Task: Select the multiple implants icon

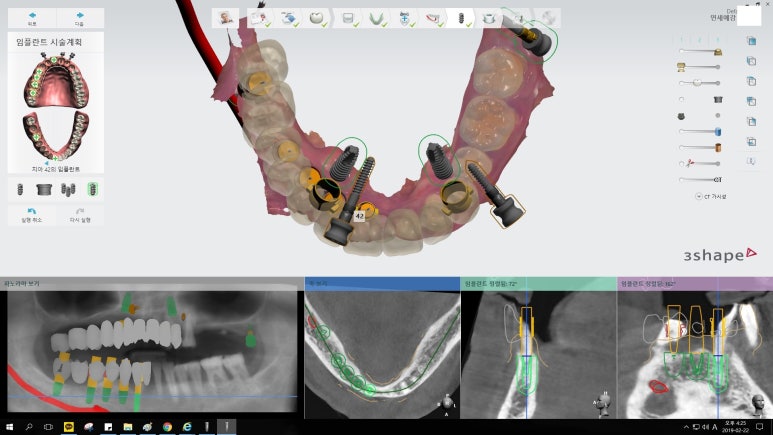Action: pos(67,188)
